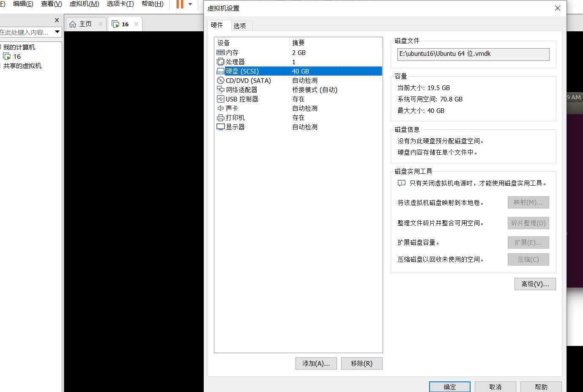Image resolution: width=583 pixels, height=392 pixels.
Task: Click the 扩展(E)... expand disk button
Action: coord(528,243)
